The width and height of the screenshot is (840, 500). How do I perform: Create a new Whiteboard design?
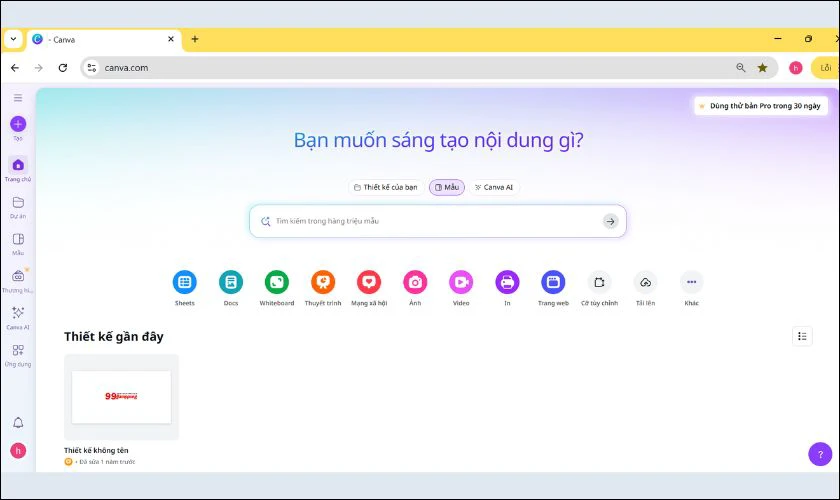point(277,282)
